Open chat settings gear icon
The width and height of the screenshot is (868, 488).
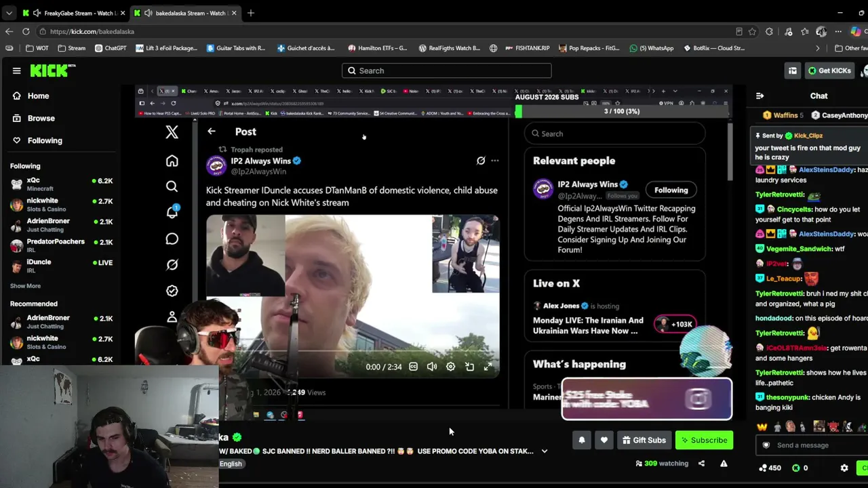point(844,468)
